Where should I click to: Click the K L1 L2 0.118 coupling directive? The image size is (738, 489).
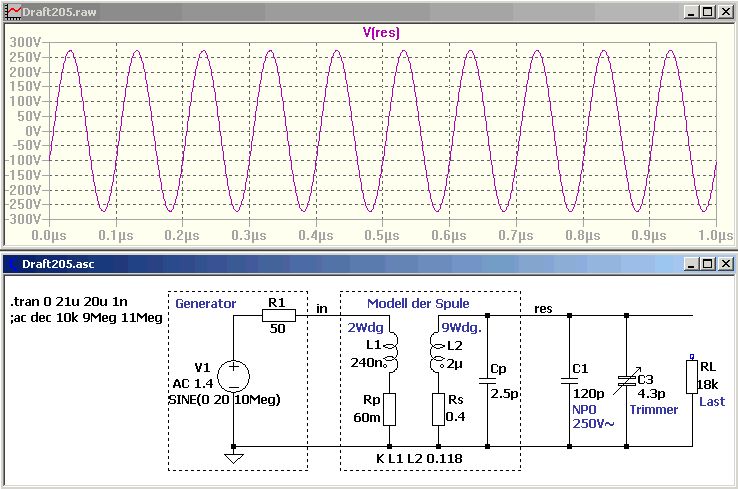click(x=419, y=458)
